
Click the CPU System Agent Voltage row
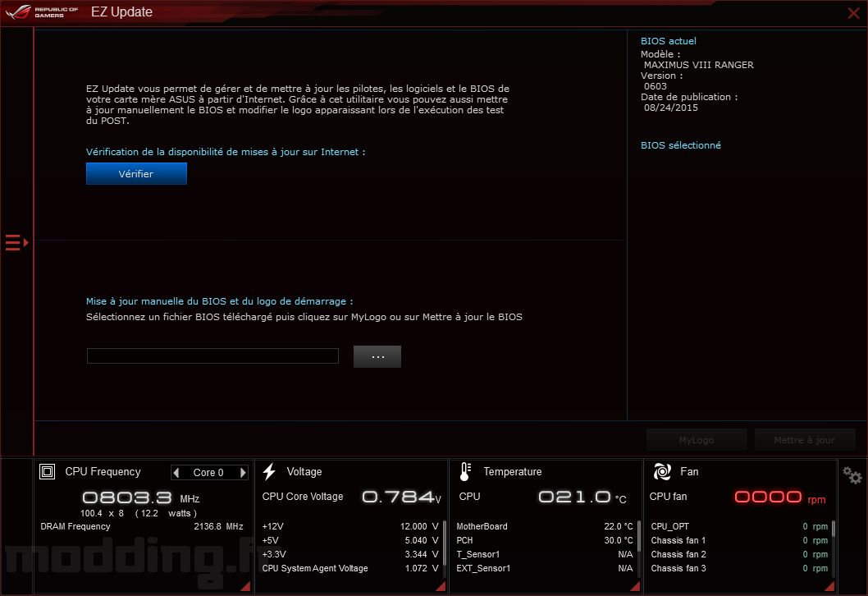[x=350, y=568]
